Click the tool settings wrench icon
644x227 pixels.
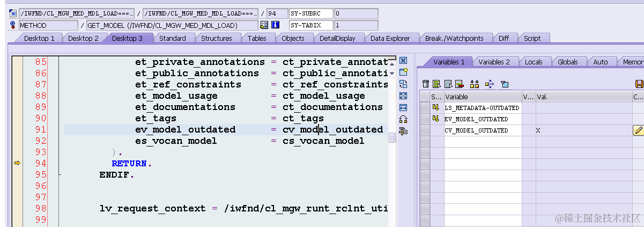pyautogui.click(x=403, y=131)
